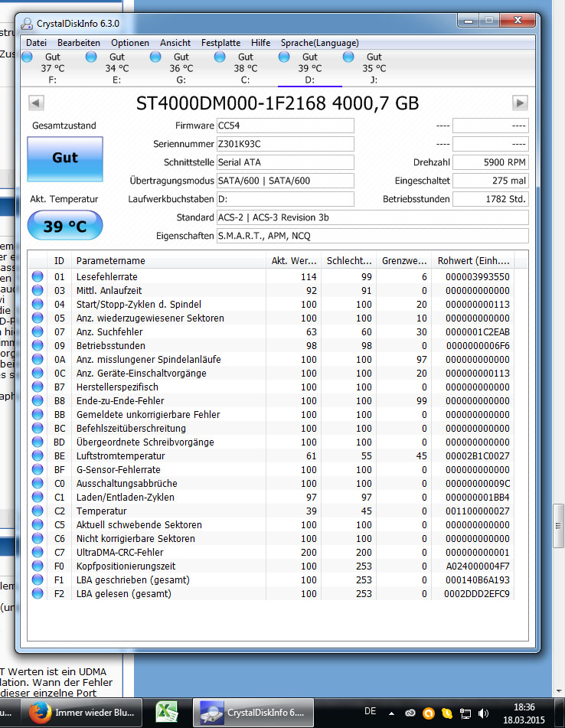565x728 pixels.
Task: Open the Optionen menu
Action: point(130,43)
